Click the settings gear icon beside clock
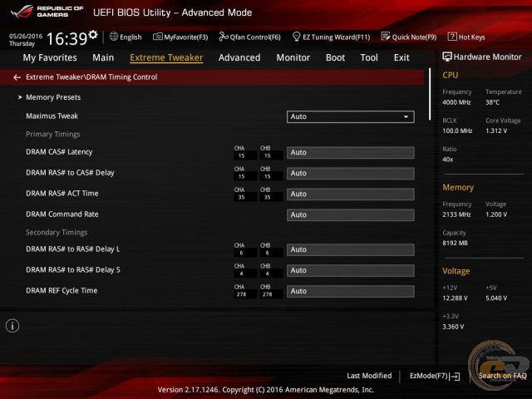The image size is (532, 399). [93, 36]
